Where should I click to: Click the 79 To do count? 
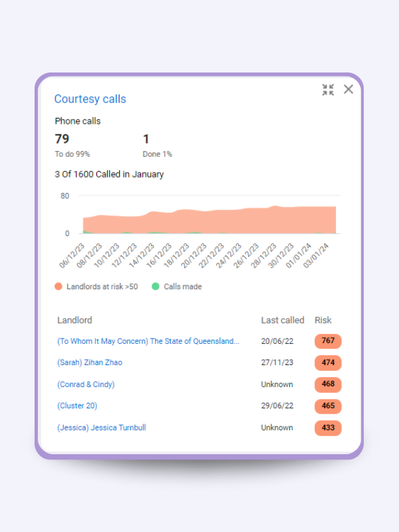62,139
